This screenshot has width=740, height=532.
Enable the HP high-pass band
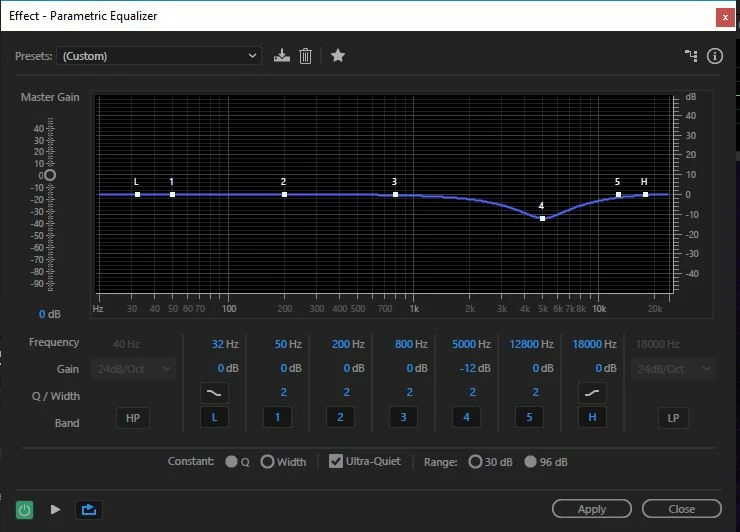coord(133,418)
